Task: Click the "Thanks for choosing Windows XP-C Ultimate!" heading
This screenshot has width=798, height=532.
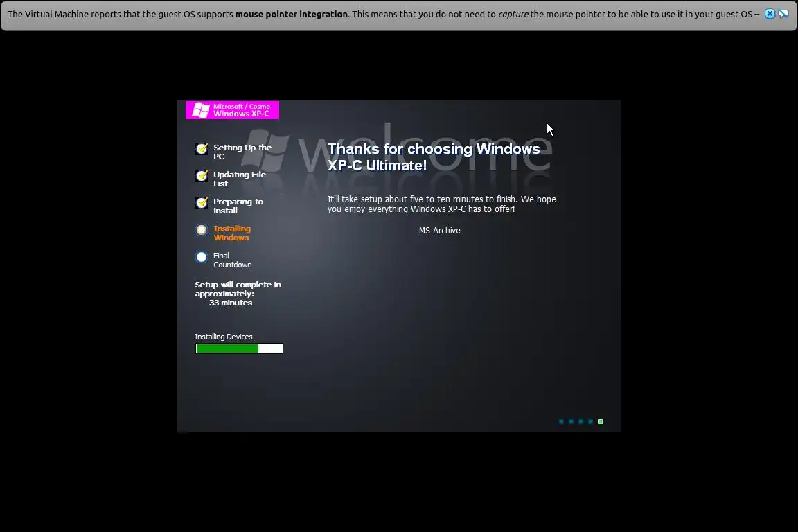Action: 434,157
